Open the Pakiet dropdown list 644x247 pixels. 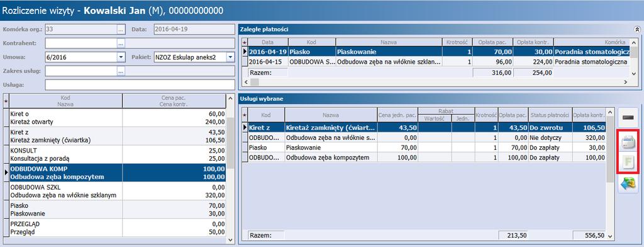[x=230, y=57]
